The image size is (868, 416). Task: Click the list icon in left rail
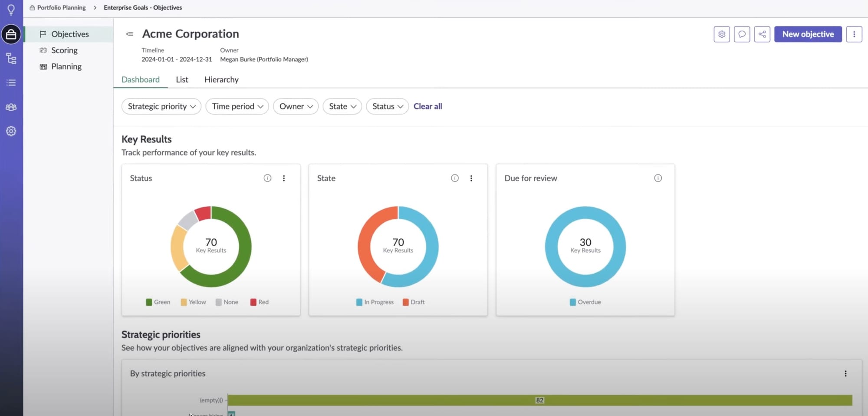pyautogui.click(x=11, y=83)
